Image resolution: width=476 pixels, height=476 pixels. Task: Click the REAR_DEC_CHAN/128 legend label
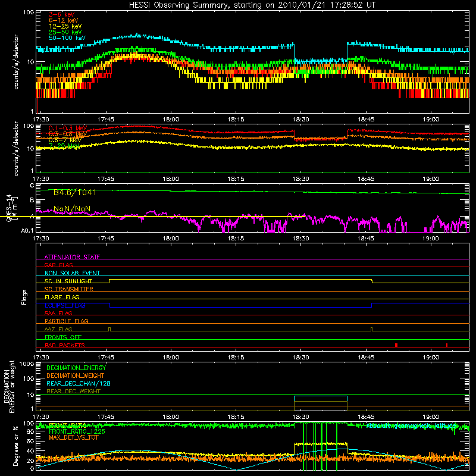tap(79, 384)
